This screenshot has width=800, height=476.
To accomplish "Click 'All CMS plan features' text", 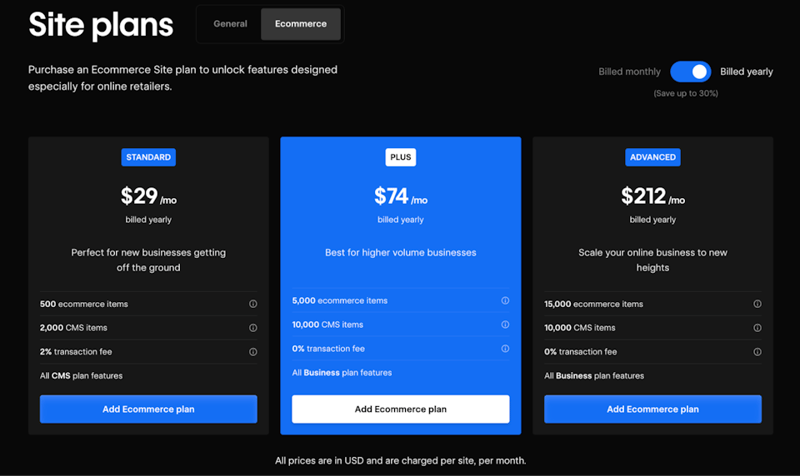I will (x=81, y=376).
